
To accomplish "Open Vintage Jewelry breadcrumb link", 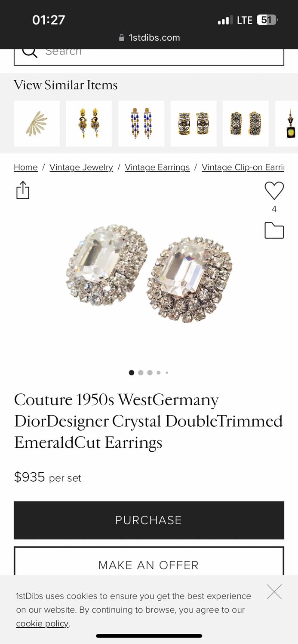I will 81,167.
